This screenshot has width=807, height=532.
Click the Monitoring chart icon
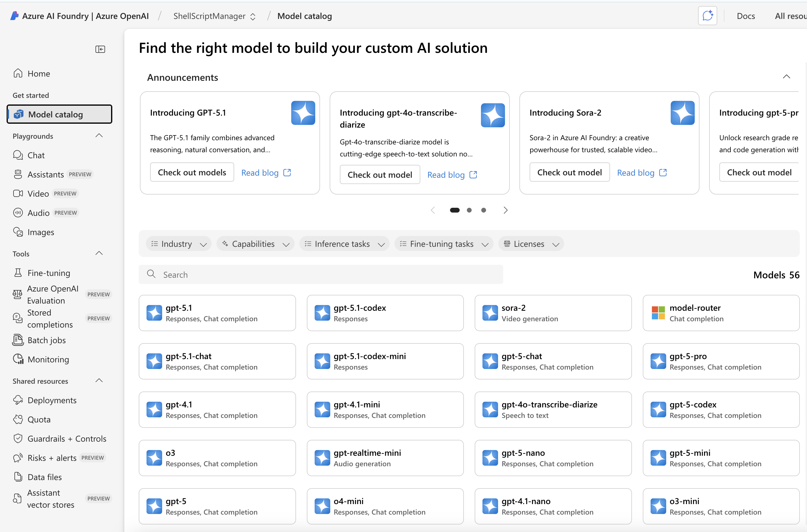pos(18,359)
